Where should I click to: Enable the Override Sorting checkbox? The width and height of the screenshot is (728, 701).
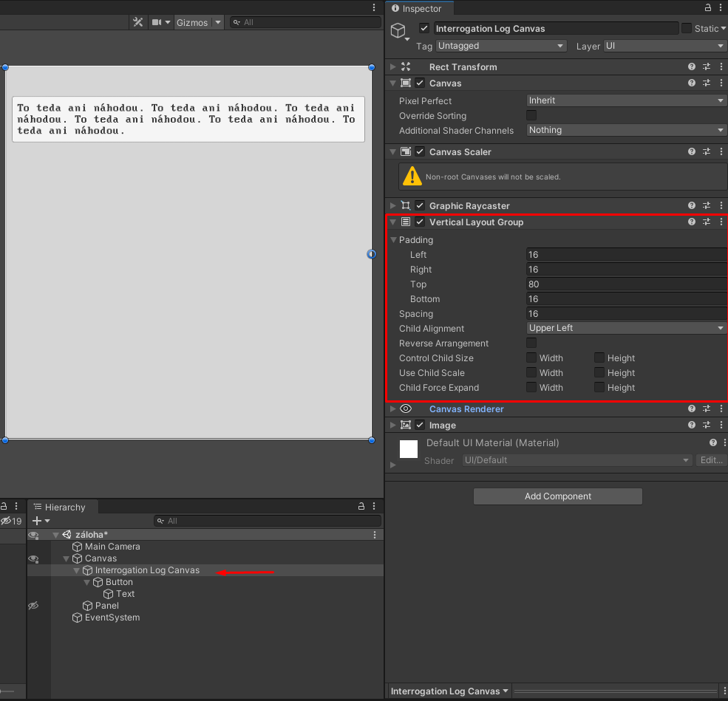pyautogui.click(x=531, y=116)
